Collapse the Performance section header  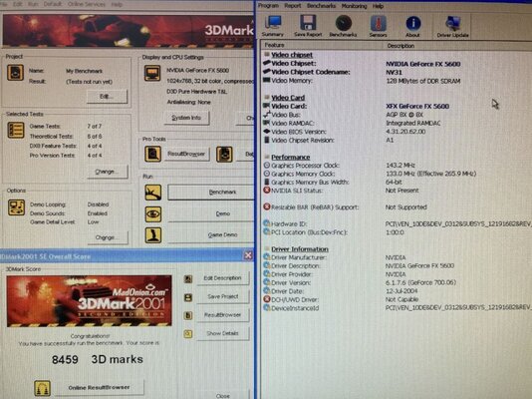[x=291, y=158]
